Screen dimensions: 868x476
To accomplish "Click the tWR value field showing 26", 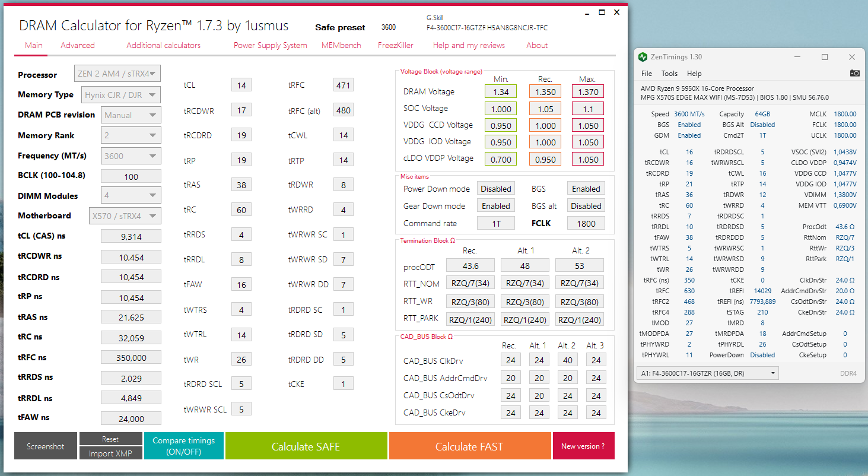I will pyautogui.click(x=241, y=360).
